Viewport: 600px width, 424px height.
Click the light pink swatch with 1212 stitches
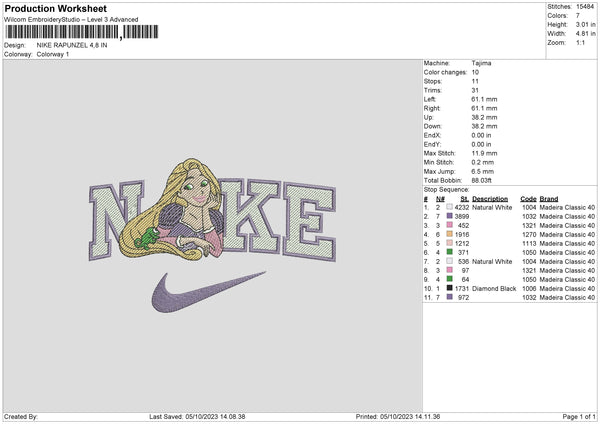pyautogui.click(x=450, y=243)
